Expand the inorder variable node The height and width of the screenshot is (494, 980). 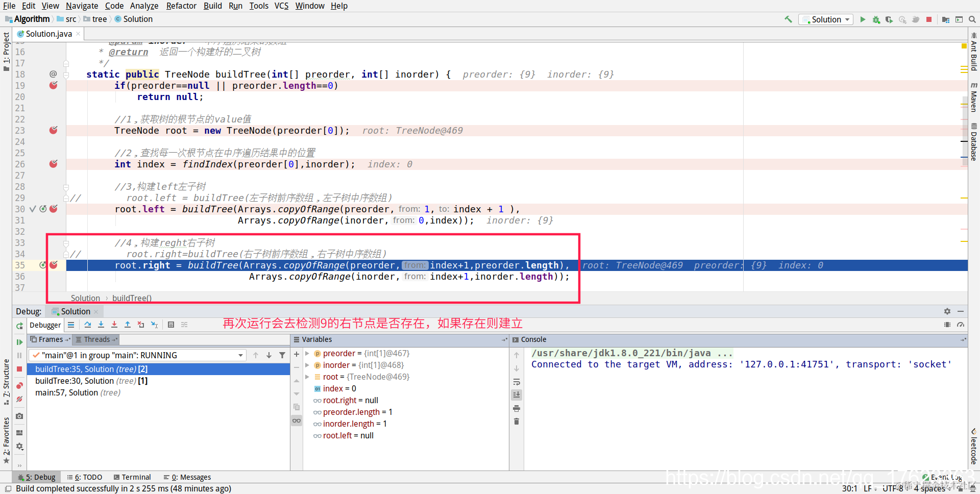(307, 365)
